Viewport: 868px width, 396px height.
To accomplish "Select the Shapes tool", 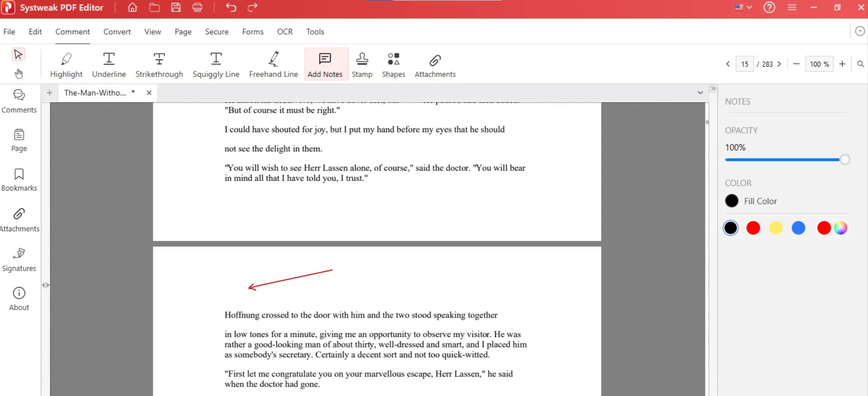I will pyautogui.click(x=393, y=64).
